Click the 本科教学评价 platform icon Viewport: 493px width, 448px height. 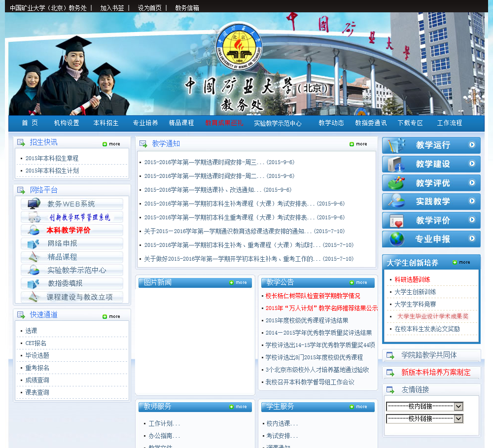click(x=34, y=230)
